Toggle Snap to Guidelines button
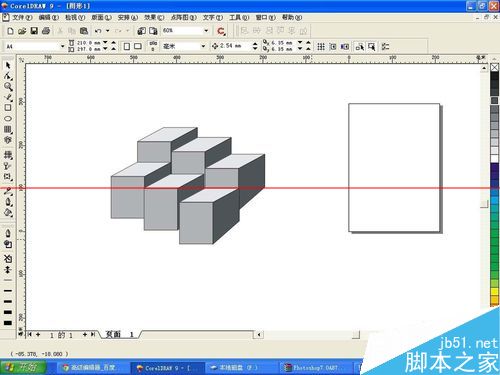The width and height of the screenshot is (500, 375). pyautogui.click(x=333, y=47)
